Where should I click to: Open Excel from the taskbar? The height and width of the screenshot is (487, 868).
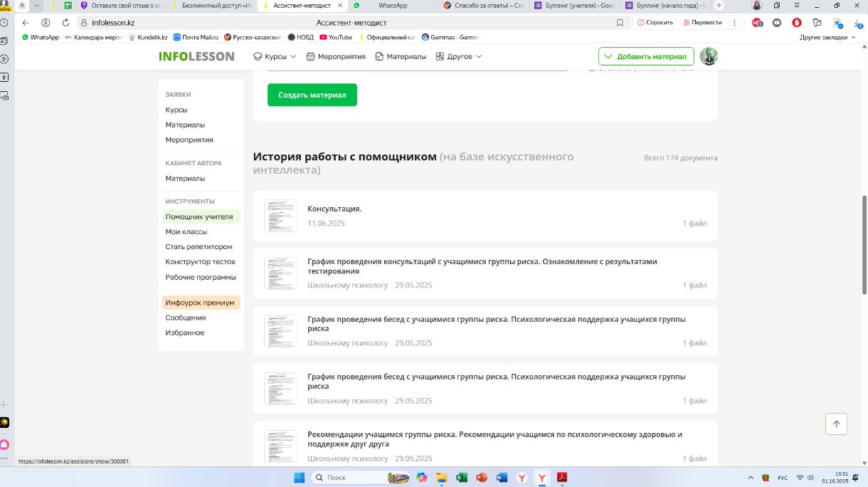pyautogui.click(x=461, y=477)
